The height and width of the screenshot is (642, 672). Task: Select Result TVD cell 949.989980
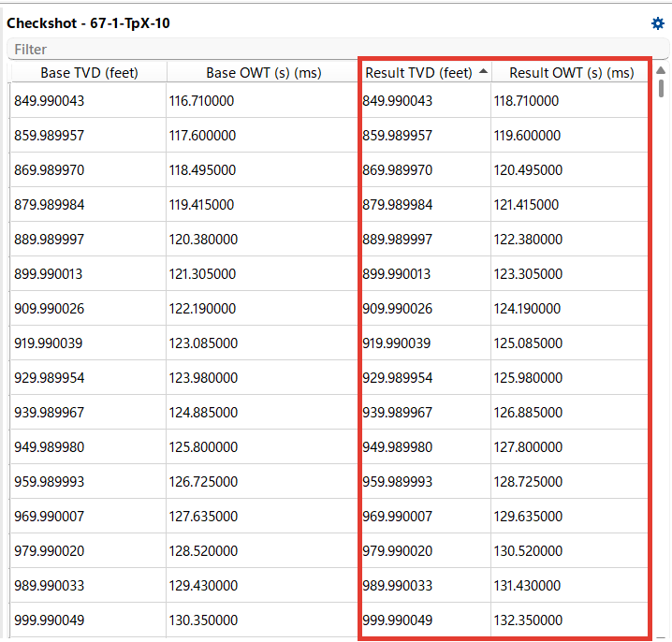(x=426, y=446)
